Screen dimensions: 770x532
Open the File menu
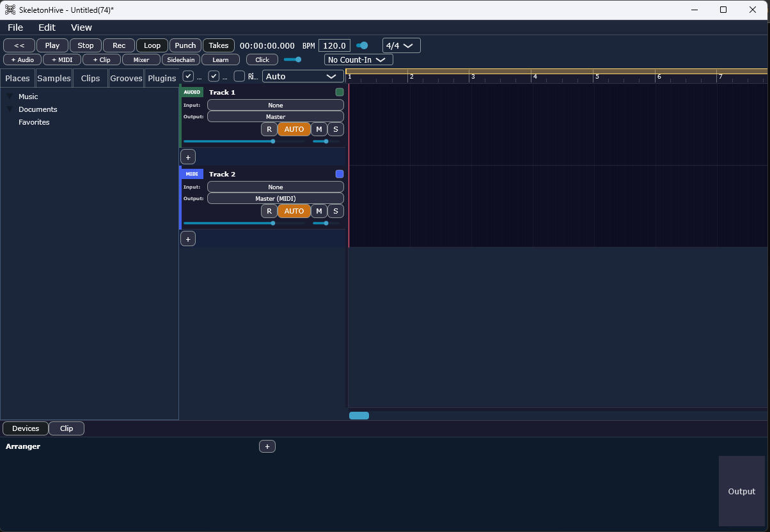(x=15, y=27)
